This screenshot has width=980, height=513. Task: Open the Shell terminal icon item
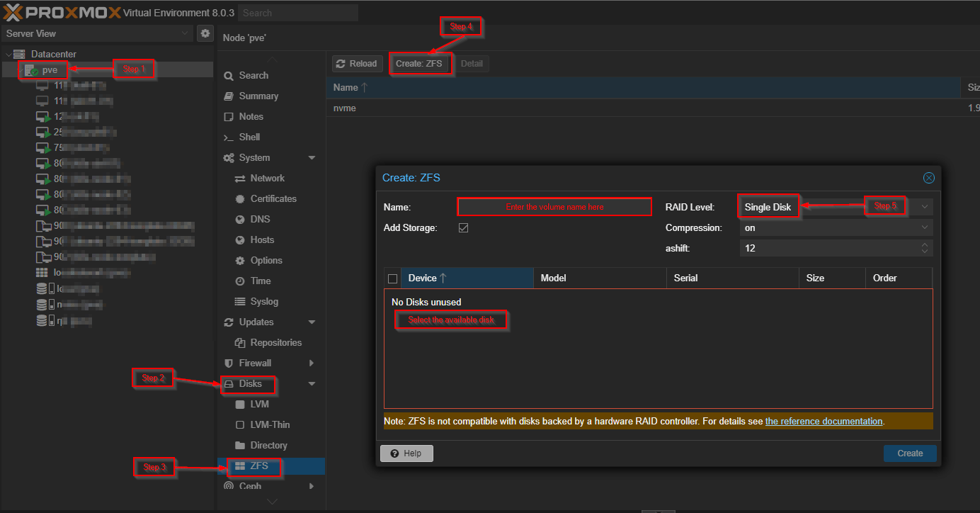click(241, 137)
